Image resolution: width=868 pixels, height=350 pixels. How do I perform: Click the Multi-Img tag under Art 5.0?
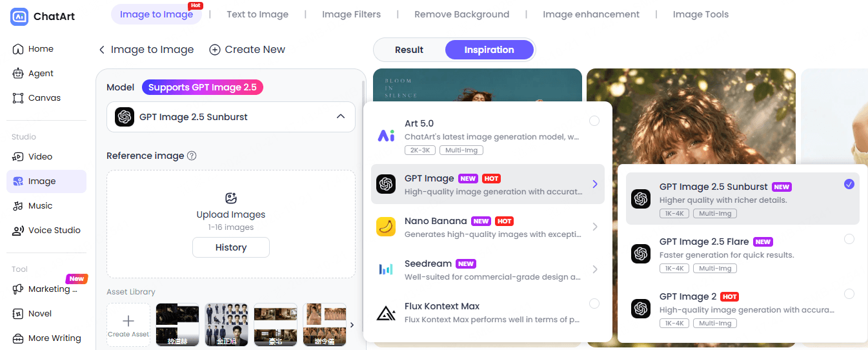pyautogui.click(x=461, y=150)
